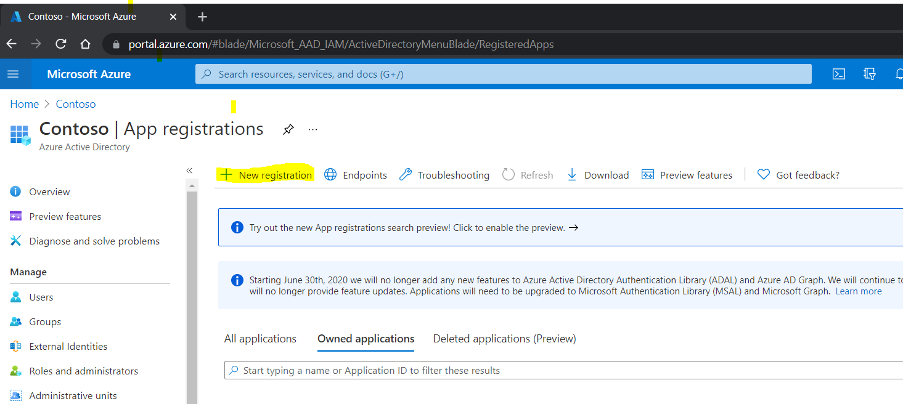
Task: Click the browser forward arrow
Action: click(36, 44)
